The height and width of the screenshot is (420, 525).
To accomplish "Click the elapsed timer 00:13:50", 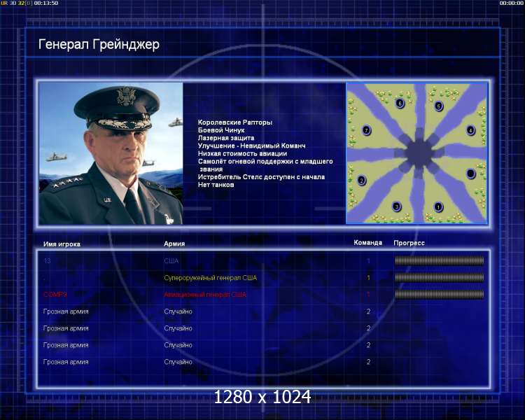I will [x=46, y=3].
